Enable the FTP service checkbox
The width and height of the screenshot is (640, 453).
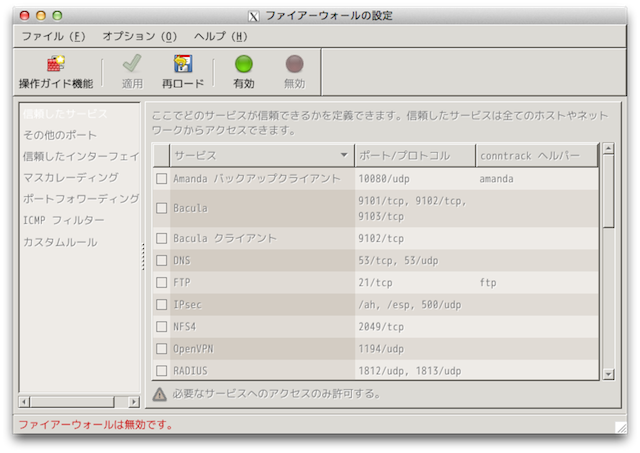(x=161, y=283)
